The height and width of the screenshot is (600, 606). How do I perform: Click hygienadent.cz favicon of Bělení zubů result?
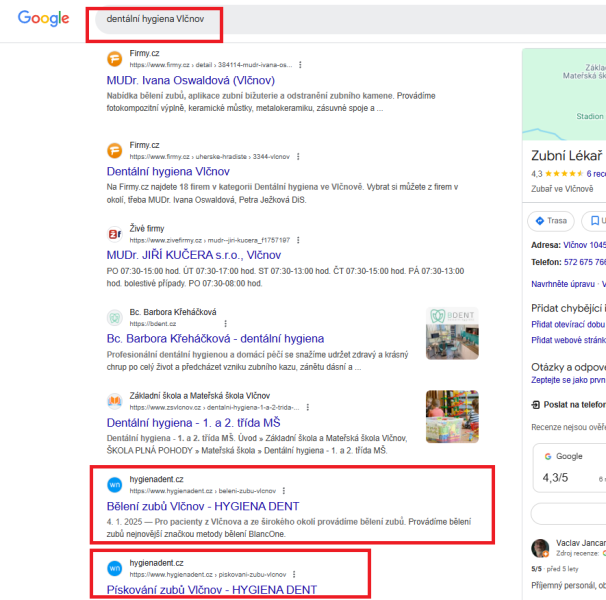pos(114,485)
